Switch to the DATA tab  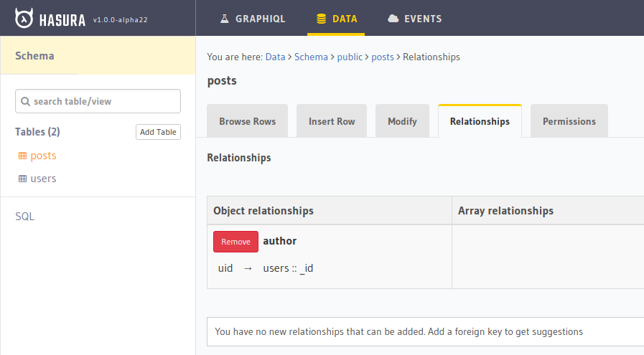[336, 19]
